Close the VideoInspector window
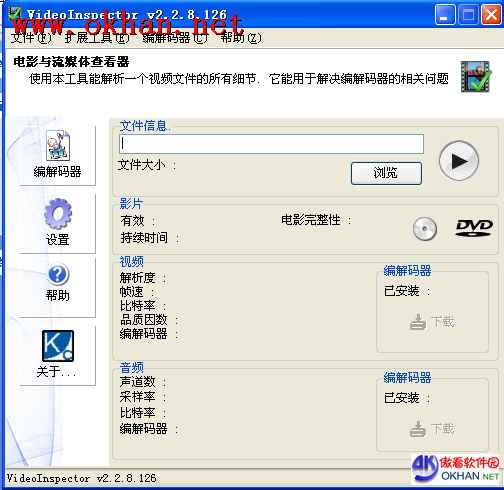This screenshot has height=490, width=504. point(491,15)
